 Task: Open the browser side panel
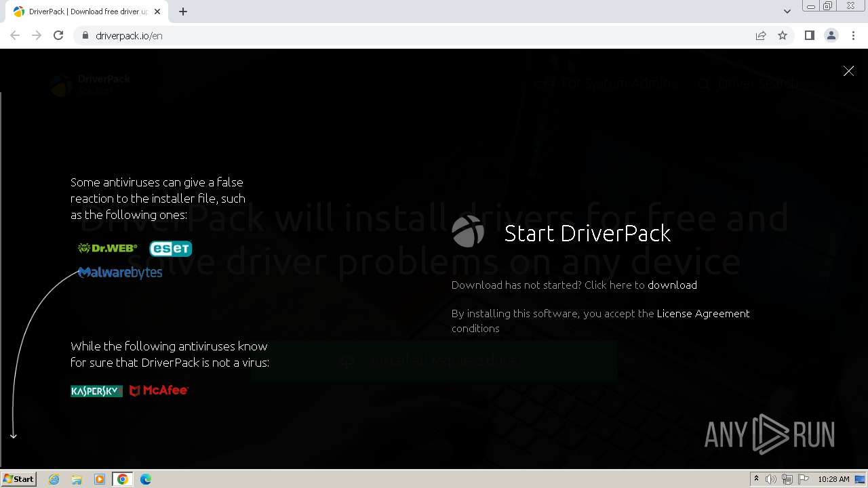[809, 35]
